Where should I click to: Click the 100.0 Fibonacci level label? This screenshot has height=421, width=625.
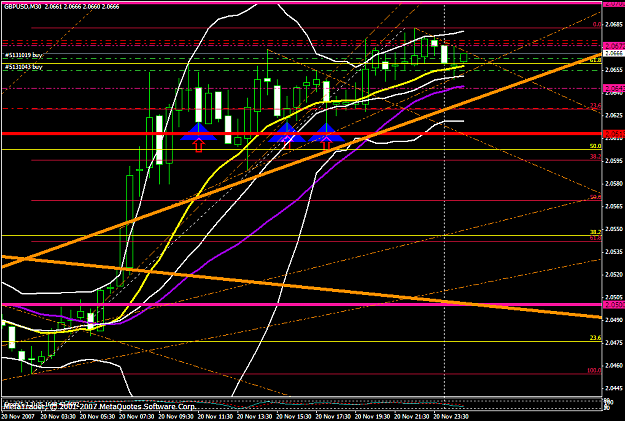[x=594, y=370]
